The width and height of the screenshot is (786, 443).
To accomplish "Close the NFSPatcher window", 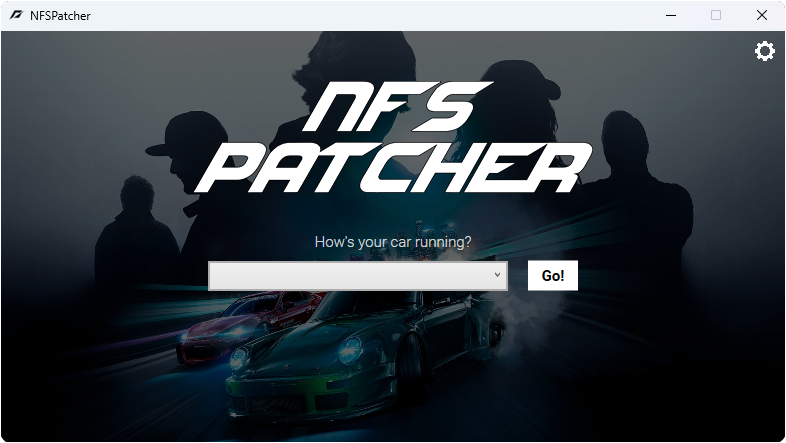I will coord(761,16).
